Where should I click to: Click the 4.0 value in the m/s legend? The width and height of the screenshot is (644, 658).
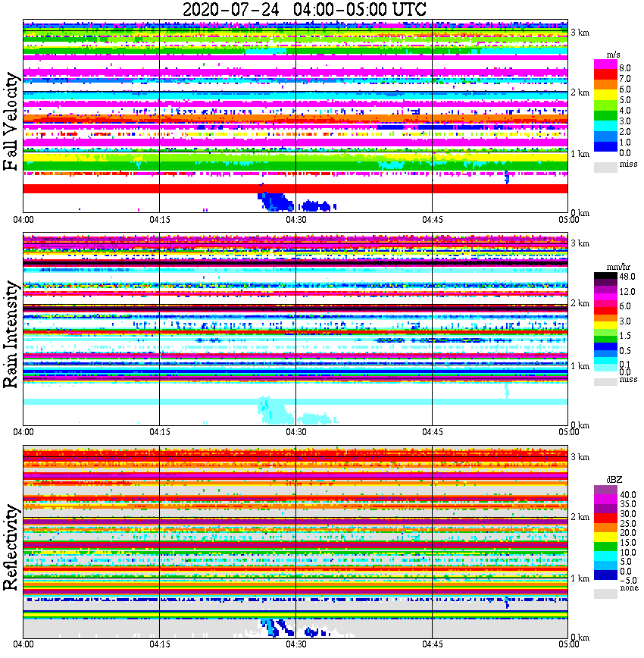click(625, 111)
